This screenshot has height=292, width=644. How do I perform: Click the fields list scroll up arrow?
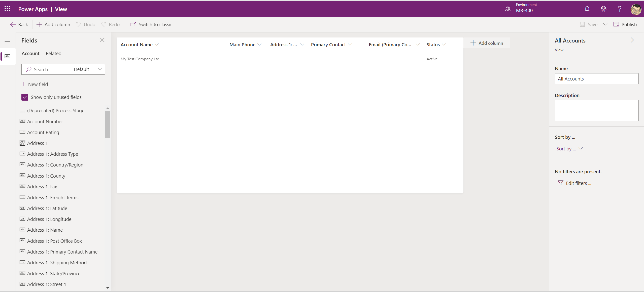(108, 108)
